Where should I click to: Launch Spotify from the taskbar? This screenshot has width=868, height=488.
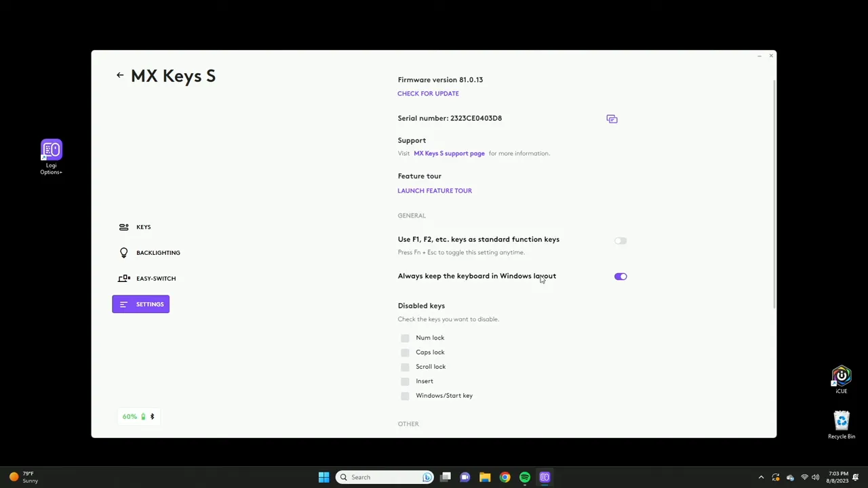click(525, 477)
